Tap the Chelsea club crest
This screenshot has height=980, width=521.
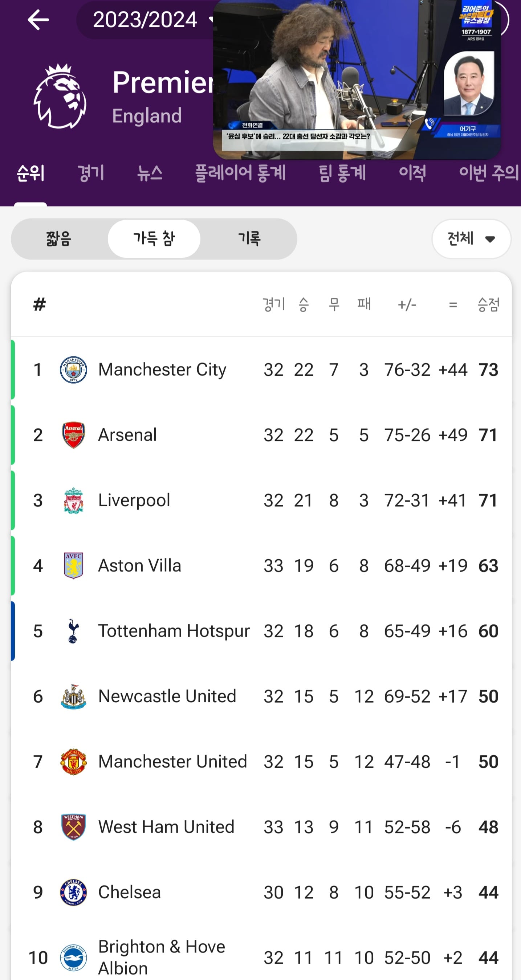pos(73,892)
